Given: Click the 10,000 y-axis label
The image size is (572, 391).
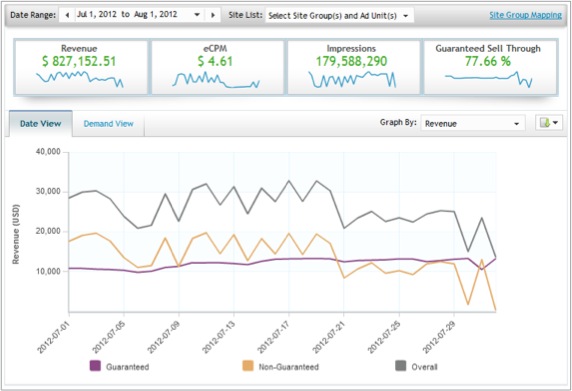Looking at the screenshot, I should [49, 271].
